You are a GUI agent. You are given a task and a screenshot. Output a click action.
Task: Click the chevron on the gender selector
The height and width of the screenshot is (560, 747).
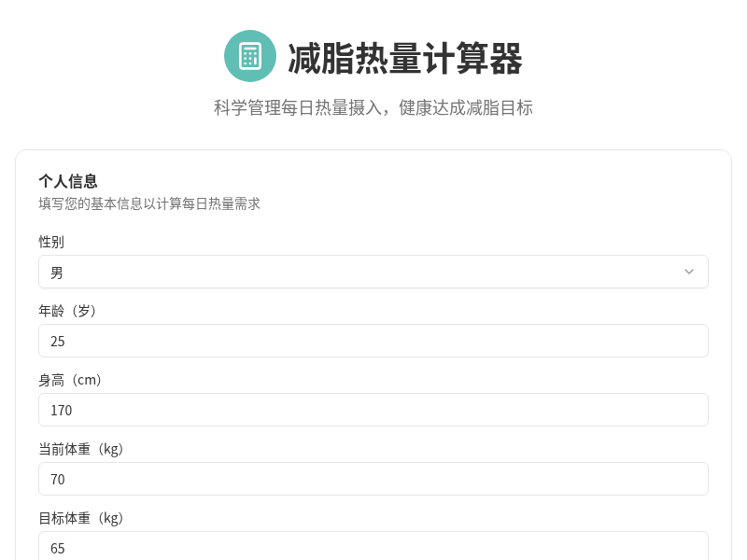tap(689, 272)
